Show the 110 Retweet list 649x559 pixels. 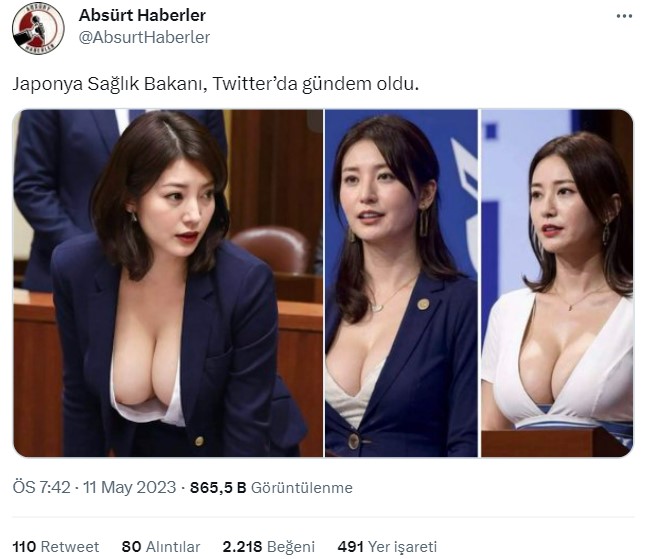[56, 547]
